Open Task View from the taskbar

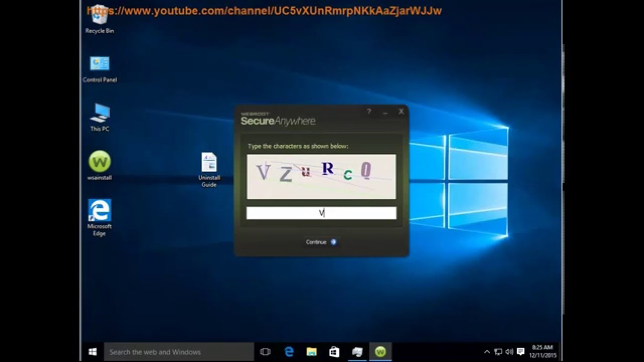(265, 352)
